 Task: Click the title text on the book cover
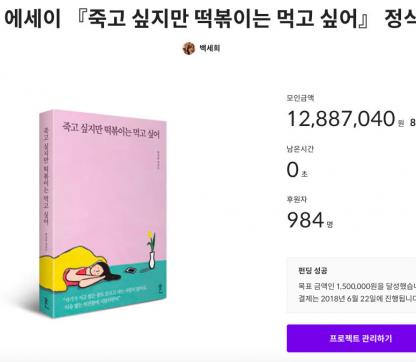click(111, 129)
